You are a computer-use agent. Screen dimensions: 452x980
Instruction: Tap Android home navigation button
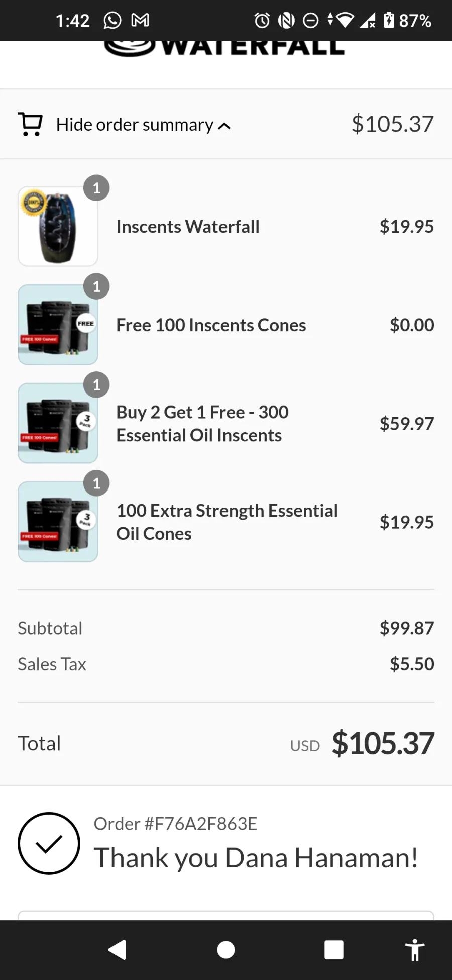coord(226,950)
